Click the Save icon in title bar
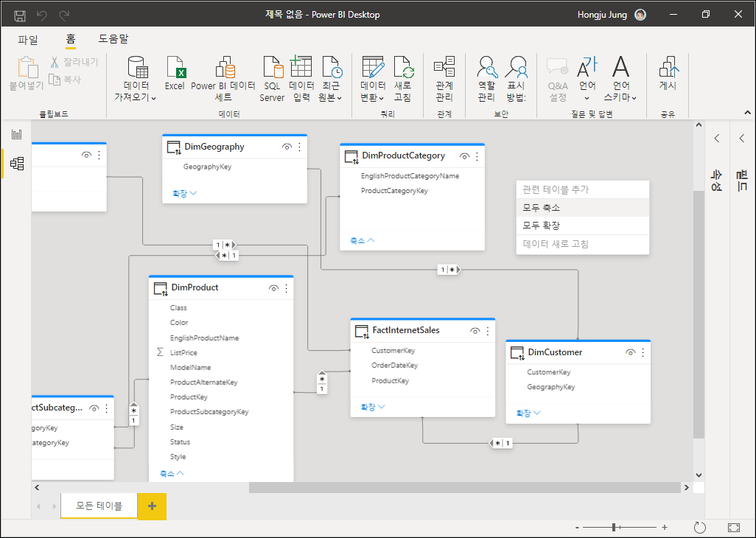 (20, 15)
